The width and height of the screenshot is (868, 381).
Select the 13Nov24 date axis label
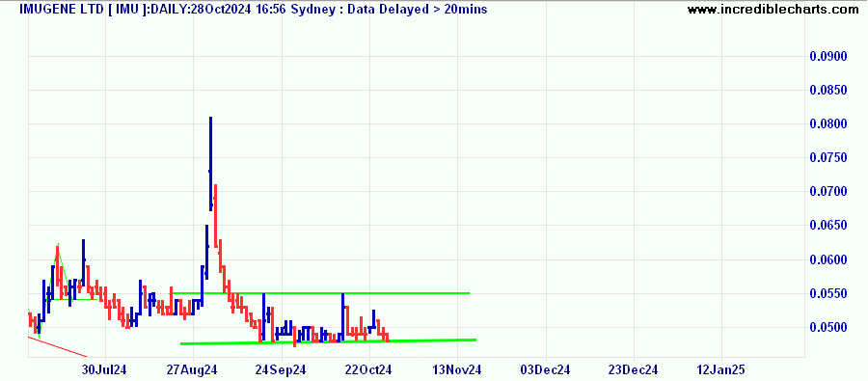pyautogui.click(x=458, y=369)
